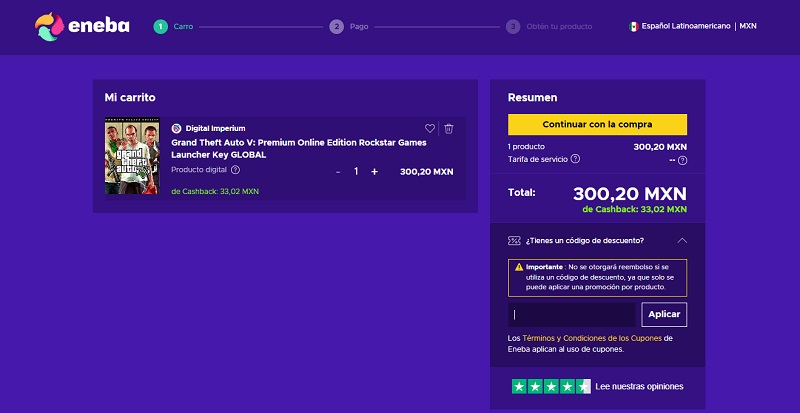Click the item price 300,20 MXN in cart row

427,172
